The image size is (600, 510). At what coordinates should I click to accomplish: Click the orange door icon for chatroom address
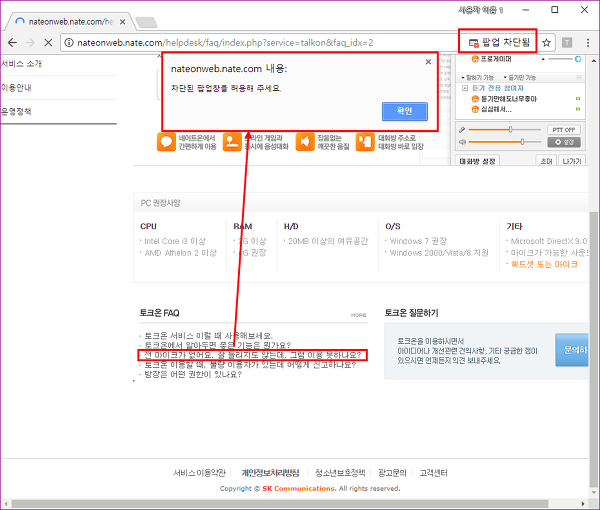365,142
